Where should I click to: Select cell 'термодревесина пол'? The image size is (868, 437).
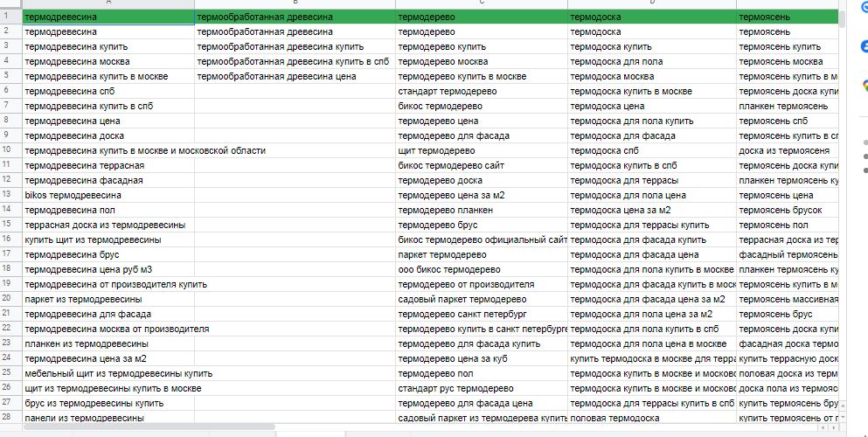pyautogui.click(x=108, y=211)
